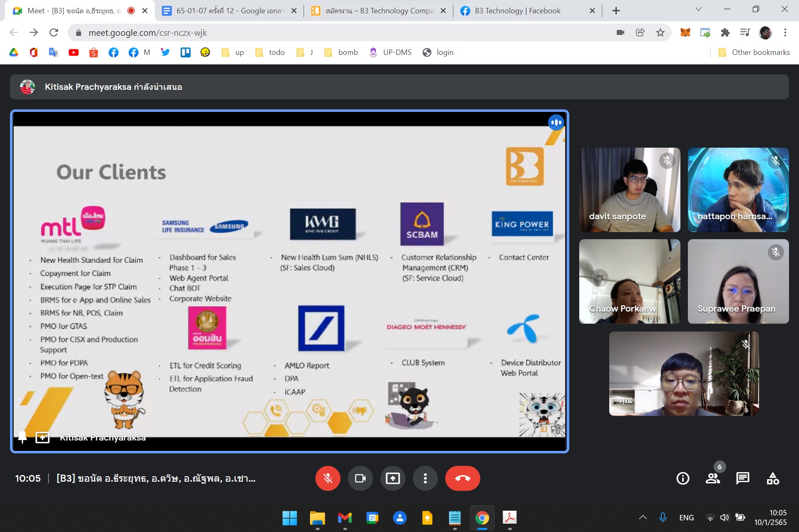Select davit sanpote video tile
Screen dimensions: 799x532
630,190
